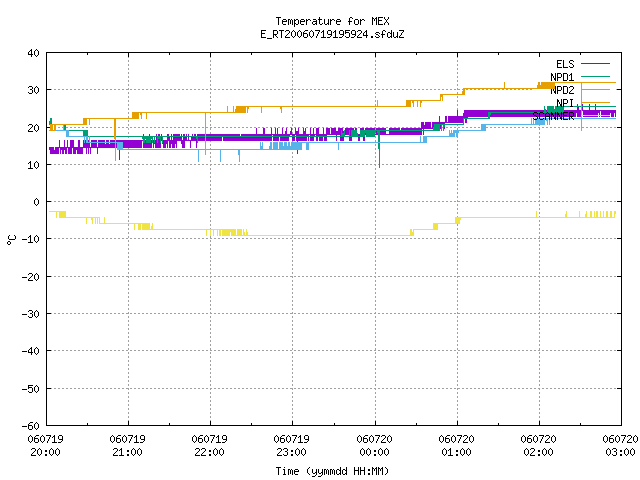Click the orange NPI spike near 22:00
This screenshot has width=640, height=480.
[205, 133]
